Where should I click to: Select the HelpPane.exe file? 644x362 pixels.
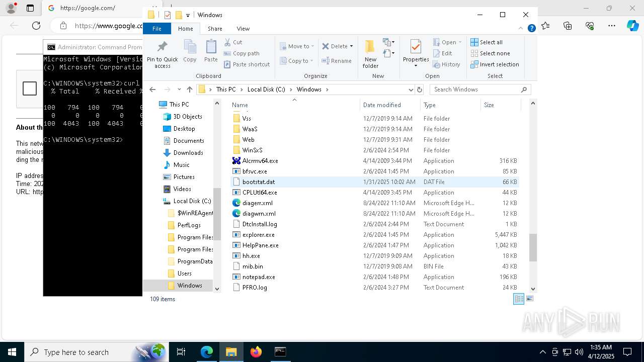[x=260, y=245]
